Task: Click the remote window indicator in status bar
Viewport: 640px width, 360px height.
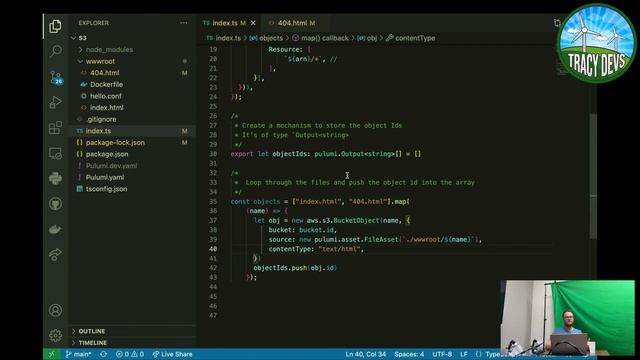Action: (x=52, y=354)
